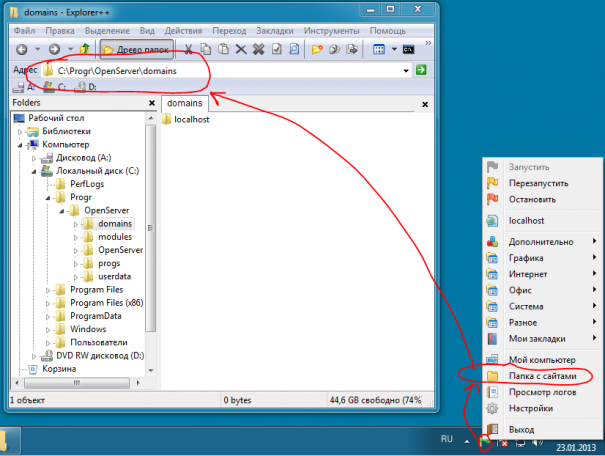The width and height of the screenshot is (605, 456).
Task: Open Back history dropdown arrow
Action: [x=37, y=49]
